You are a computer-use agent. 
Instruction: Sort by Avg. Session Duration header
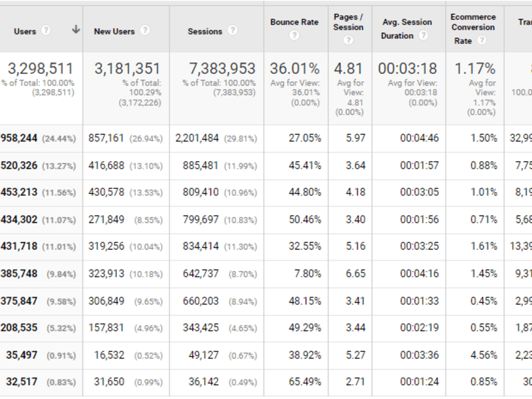(407, 29)
